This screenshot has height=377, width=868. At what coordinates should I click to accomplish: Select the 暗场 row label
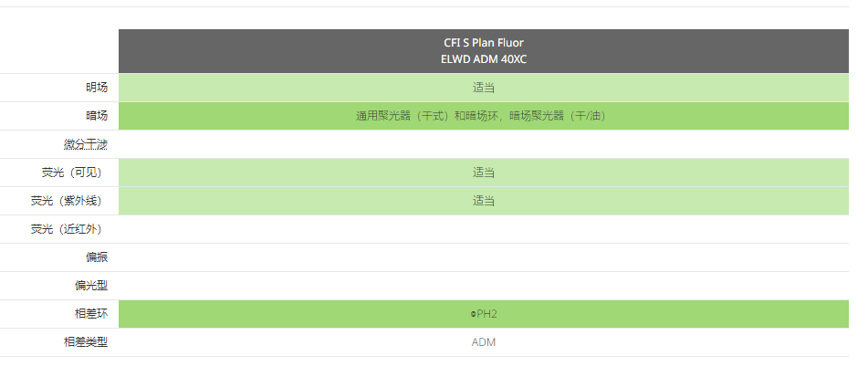click(x=97, y=116)
